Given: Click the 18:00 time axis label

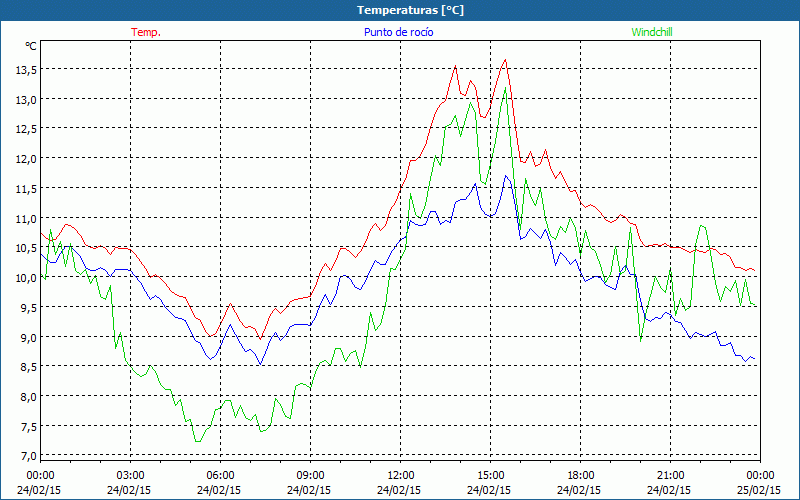Looking at the screenshot, I should [581, 476].
